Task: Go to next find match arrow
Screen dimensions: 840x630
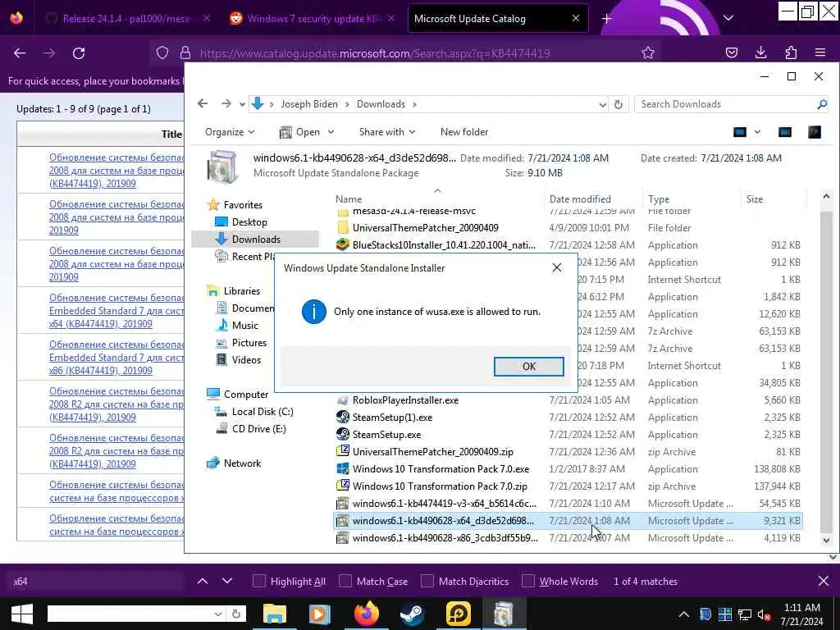Action: 227,581
